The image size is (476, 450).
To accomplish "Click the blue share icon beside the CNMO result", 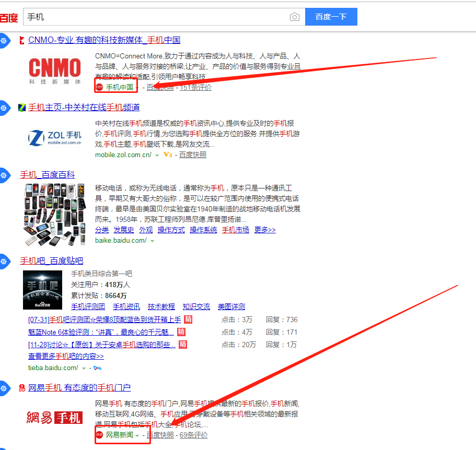I will pos(4,40).
